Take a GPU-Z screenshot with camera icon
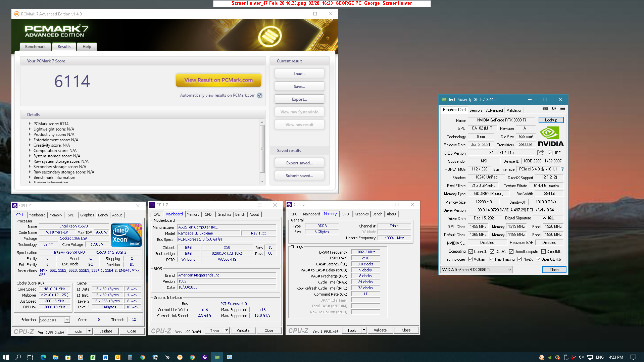The width and height of the screenshot is (644, 362). point(545,109)
